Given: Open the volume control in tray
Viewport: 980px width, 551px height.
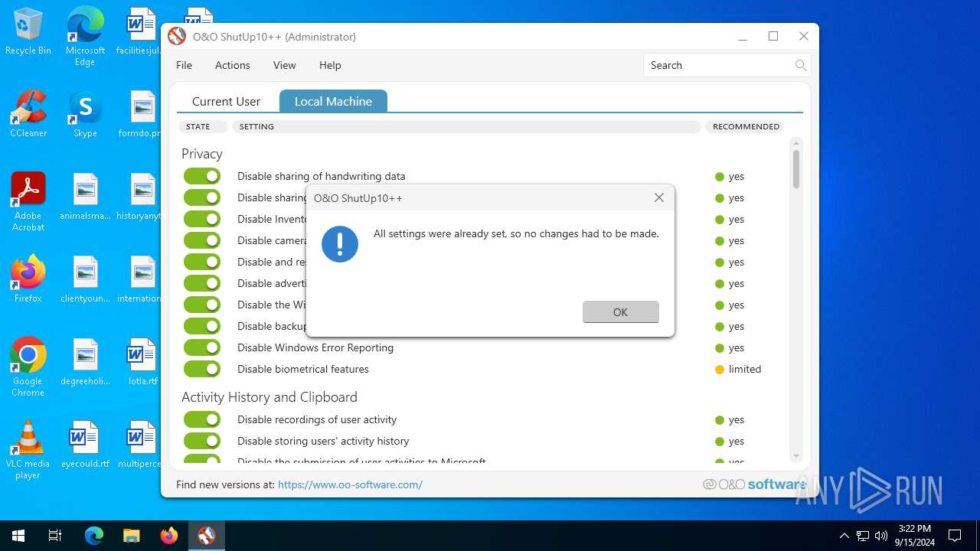Looking at the screenshot, I should point(880,536).
